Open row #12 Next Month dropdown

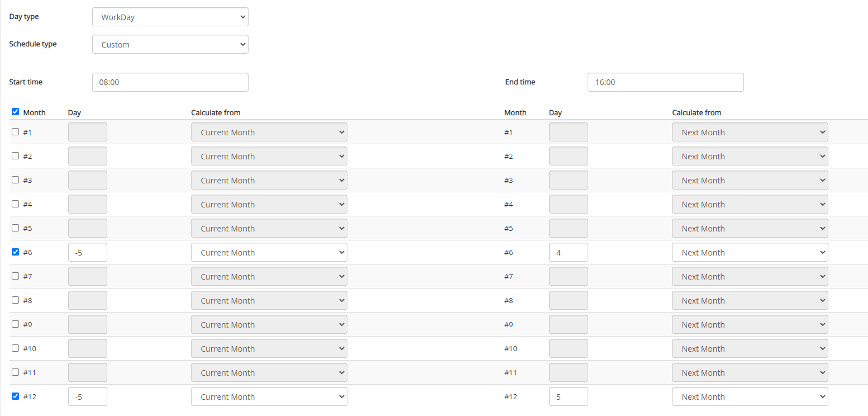(x=750, y=396)
